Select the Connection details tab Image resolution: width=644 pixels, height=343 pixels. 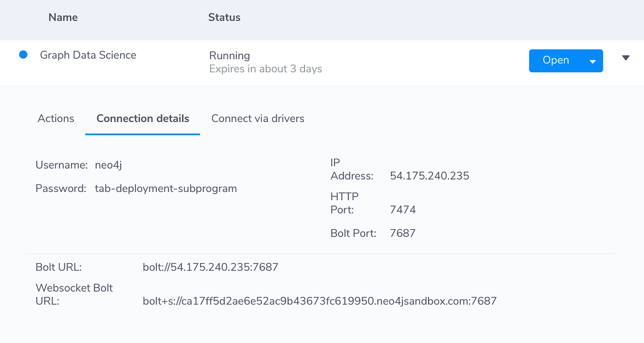pyautogui.click(x=142, y=119)
